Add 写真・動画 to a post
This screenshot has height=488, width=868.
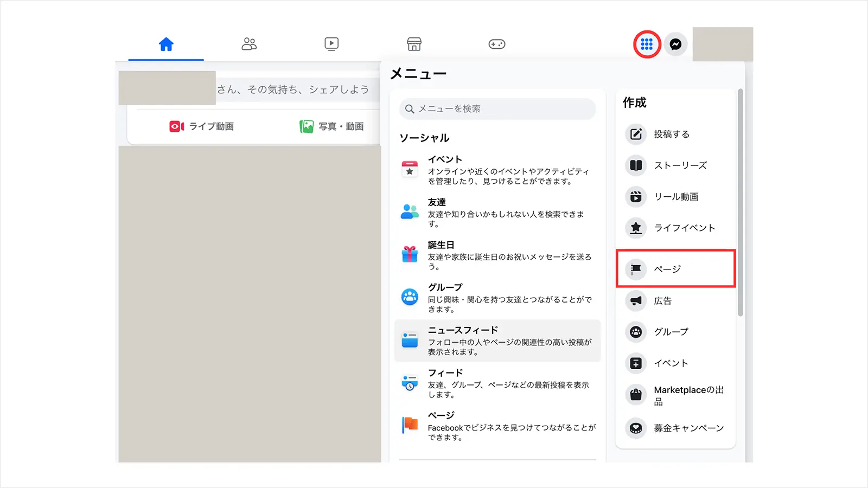tap(331, 126)
